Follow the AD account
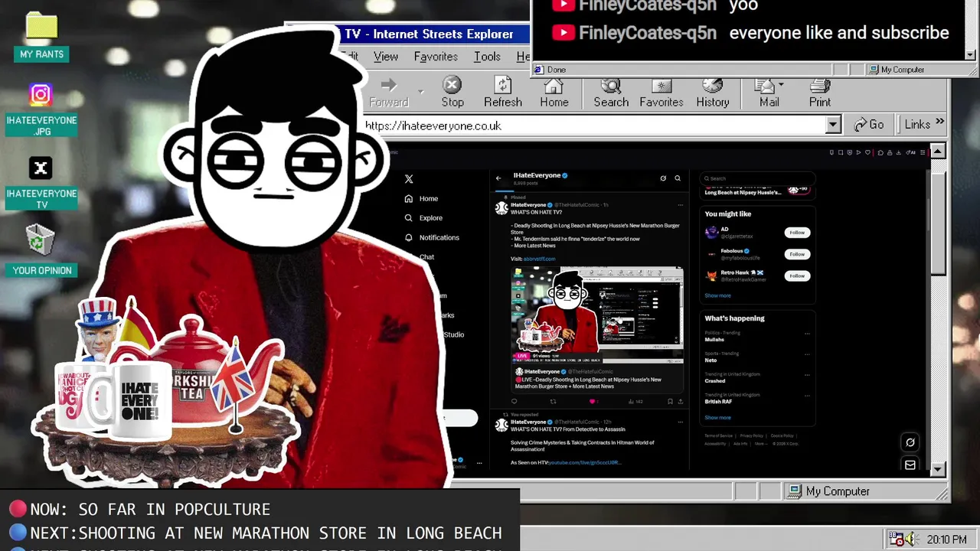 click(x=797, y=233)
